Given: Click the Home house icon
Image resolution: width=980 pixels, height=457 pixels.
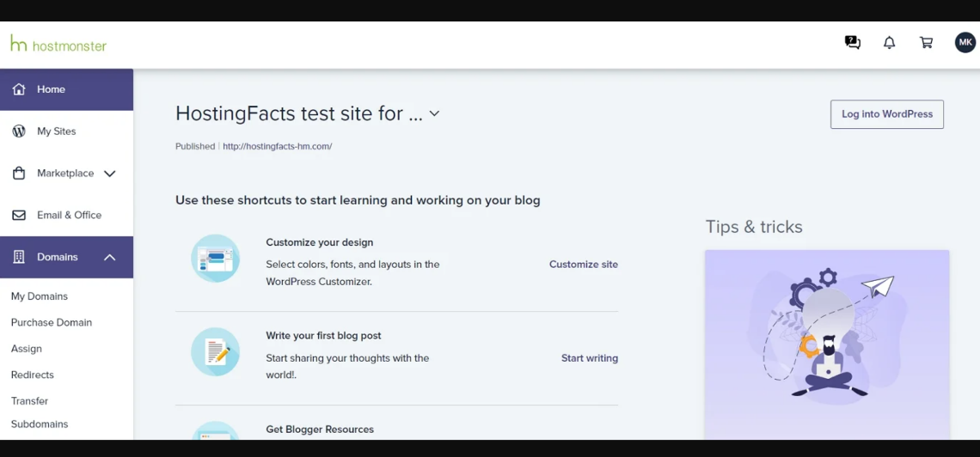Looking at the screenshot, I should 19,89.
